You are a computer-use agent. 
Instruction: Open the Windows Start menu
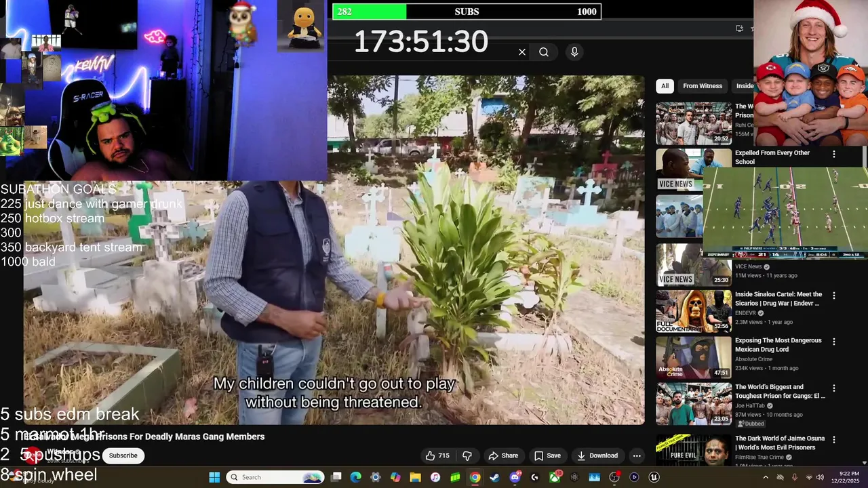point(214,477)
